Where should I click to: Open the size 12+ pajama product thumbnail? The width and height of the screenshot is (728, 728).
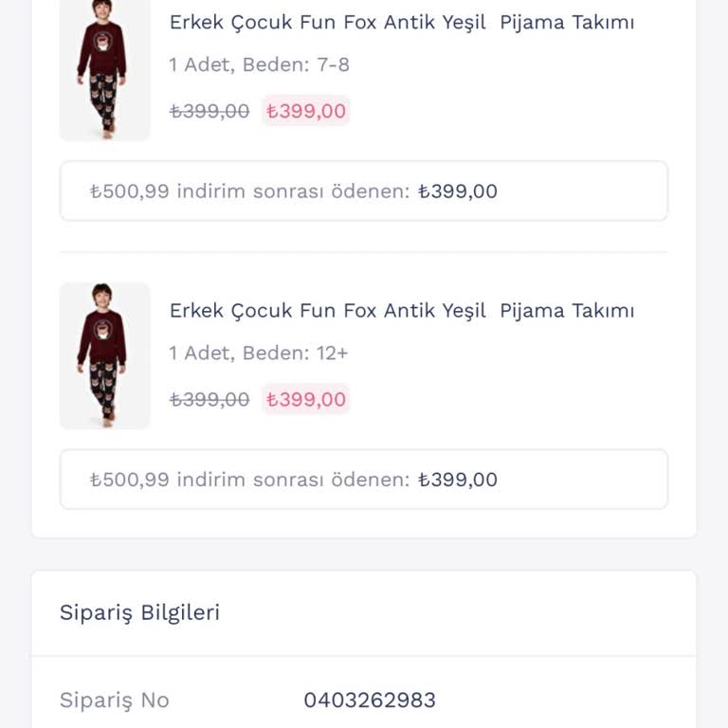point(104,355)
